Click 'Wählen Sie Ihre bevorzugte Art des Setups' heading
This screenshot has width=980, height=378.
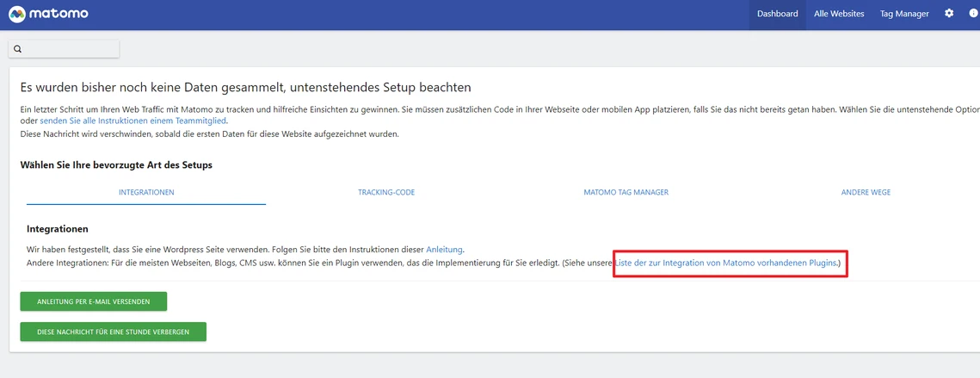(116, 164)
